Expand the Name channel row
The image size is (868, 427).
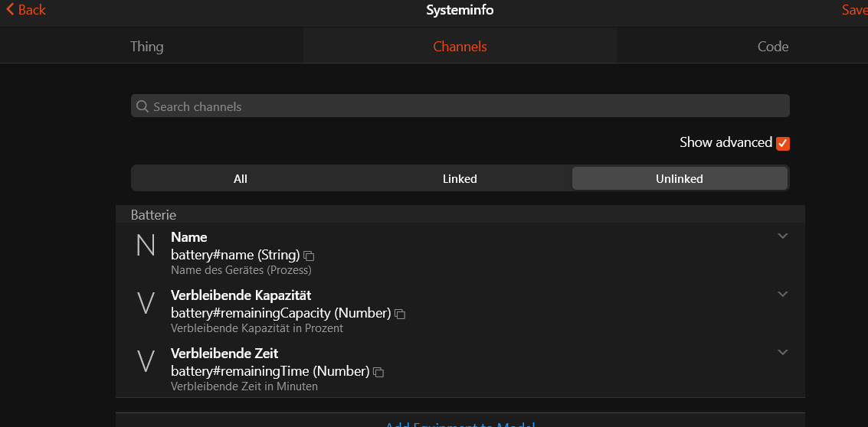pyautogui.click(x=782, y=236)
